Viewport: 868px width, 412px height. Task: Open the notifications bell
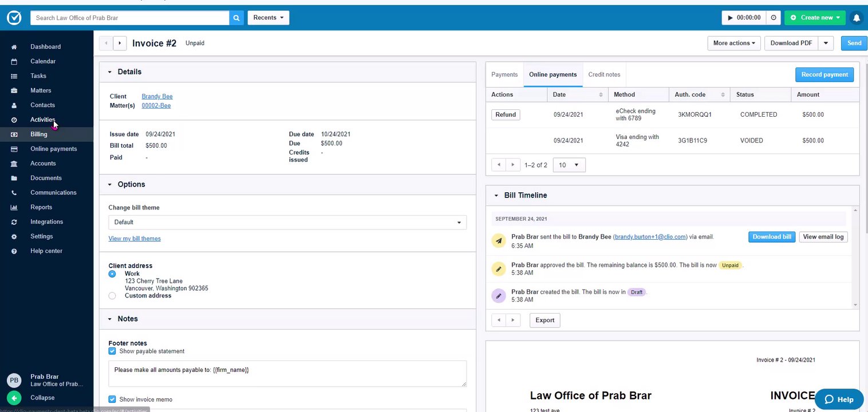857,18
